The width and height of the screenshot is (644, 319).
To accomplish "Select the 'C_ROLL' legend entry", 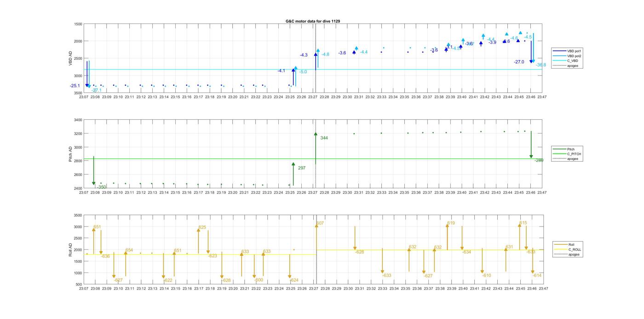I will click(x=575, y=249).
